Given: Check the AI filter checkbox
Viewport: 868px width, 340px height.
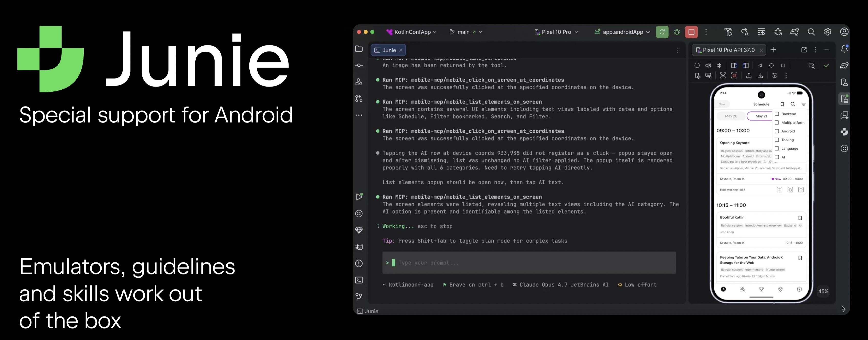Looking at the screenshot, I should [777, 157].
